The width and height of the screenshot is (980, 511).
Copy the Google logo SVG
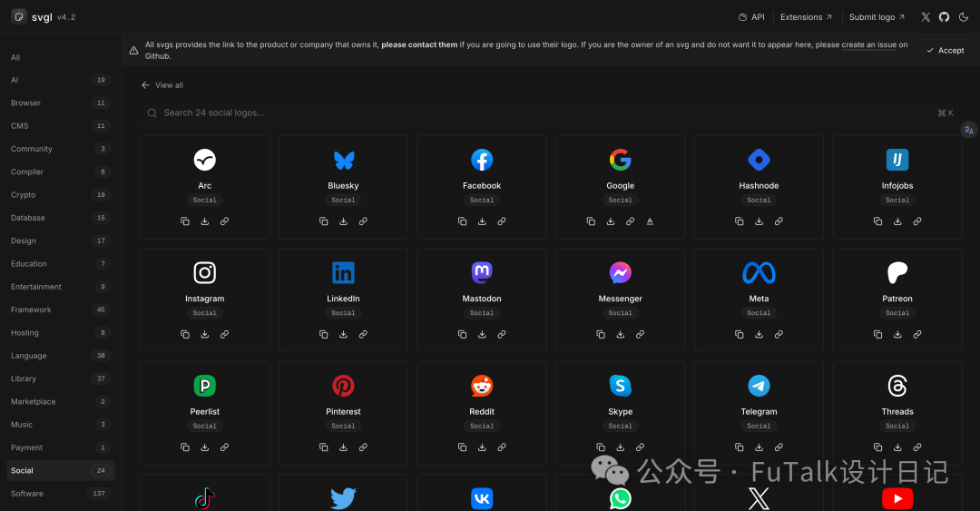[x=591, y=221]
